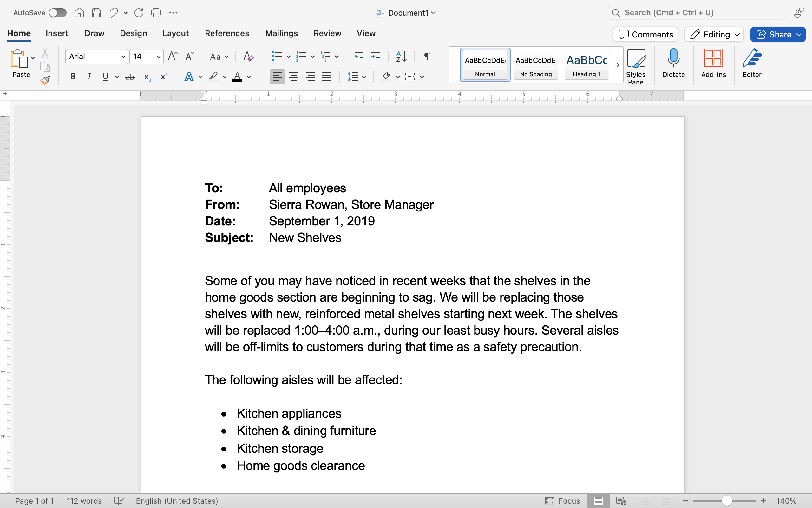Toggle Bold formatting
The width and height of the screenshot is (812, 508).
(x=73, y=77)
